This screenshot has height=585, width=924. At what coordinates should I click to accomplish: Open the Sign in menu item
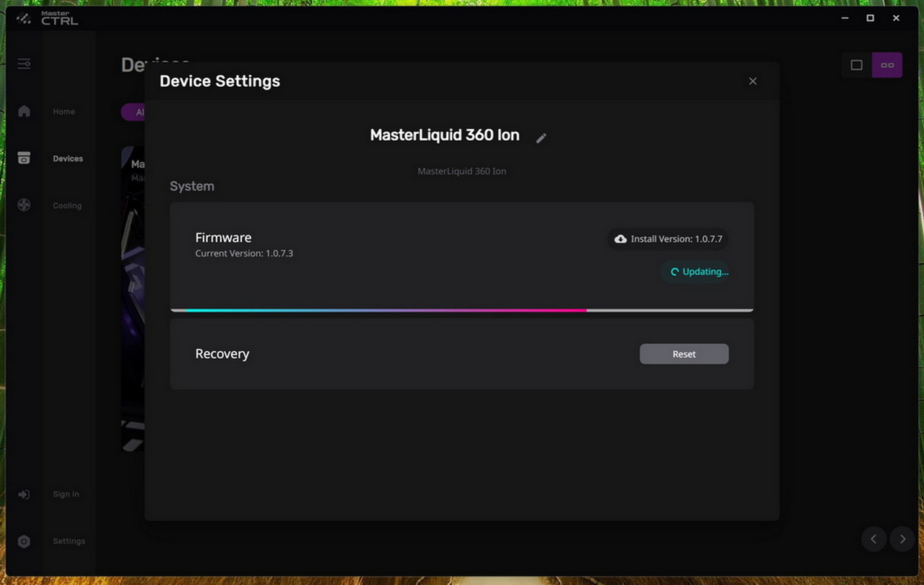pyautogui.click(x=66, y=494)
